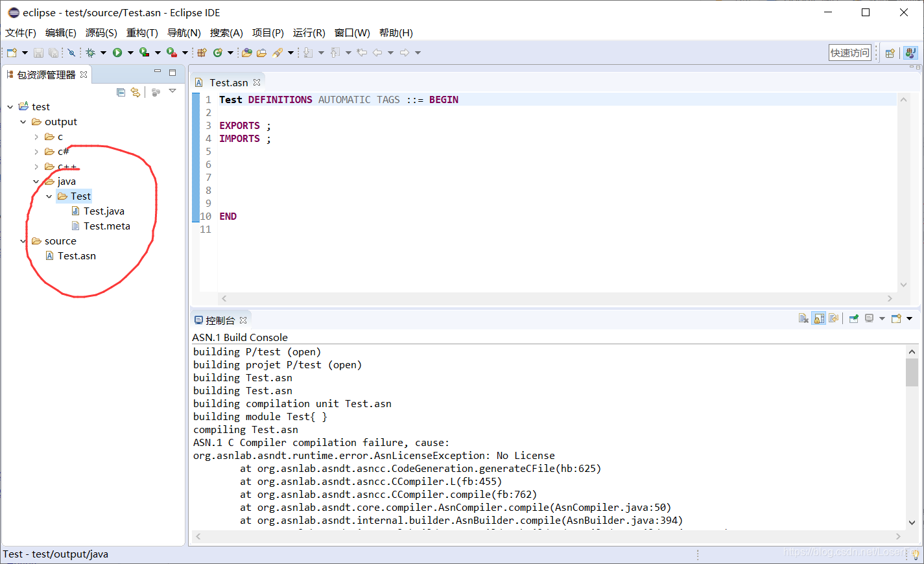The image size is (924, 564).
Task: Expand the c folder
Action: [x=36, y=137]
